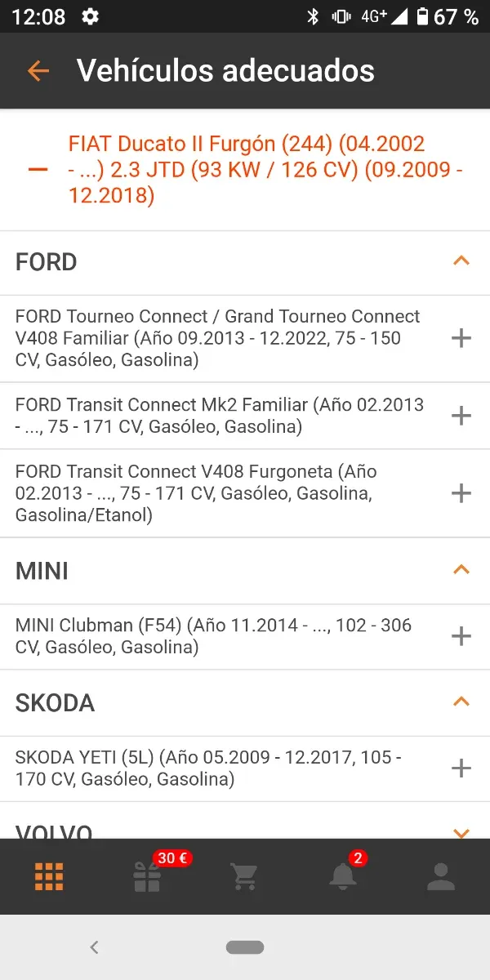490x980 pixels.
Task: Collapse the FORD brand section
Action: click(x=461, y=261)
